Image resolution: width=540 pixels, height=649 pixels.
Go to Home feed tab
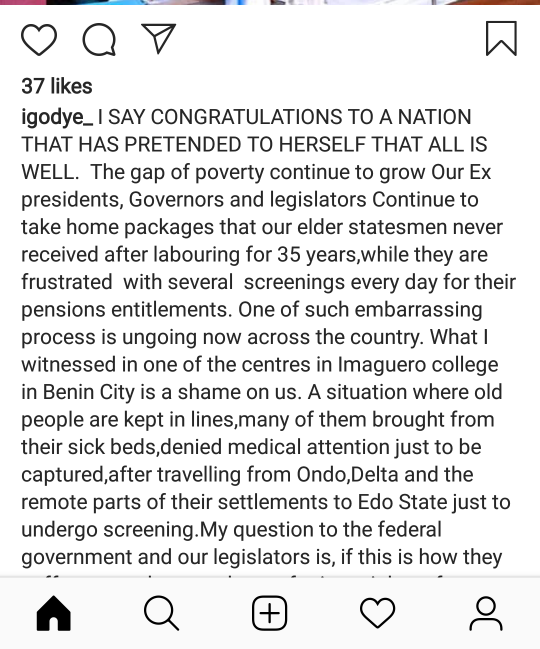point(54,613)
